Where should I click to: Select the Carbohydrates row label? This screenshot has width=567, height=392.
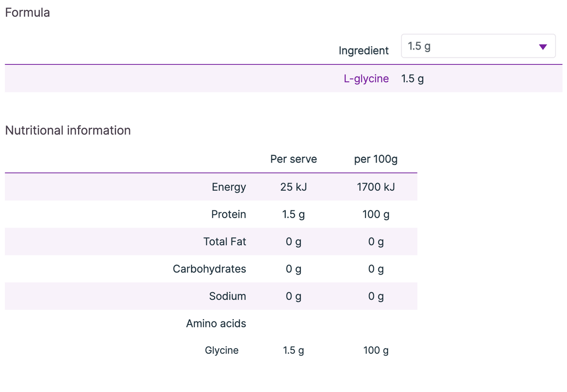pos(209,269)
